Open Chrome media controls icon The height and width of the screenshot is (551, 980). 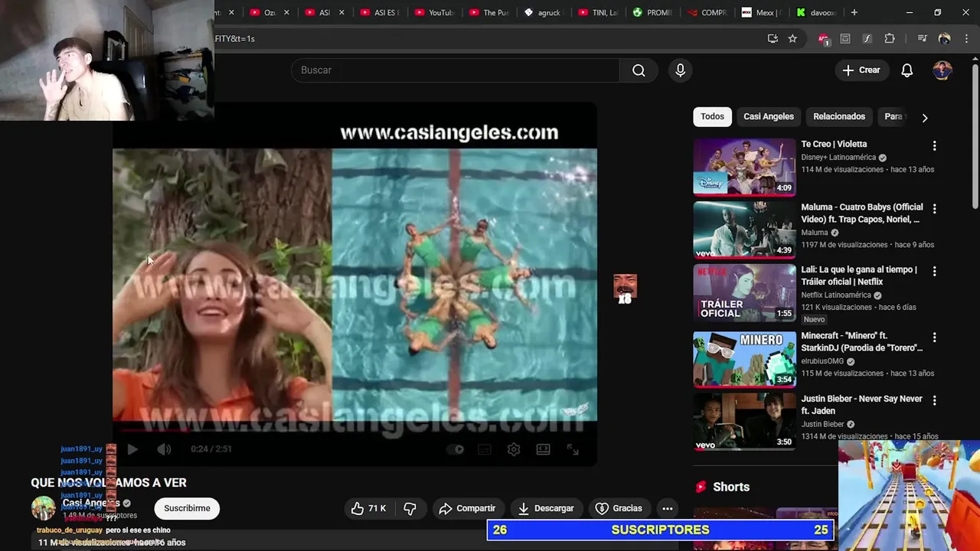922,38
